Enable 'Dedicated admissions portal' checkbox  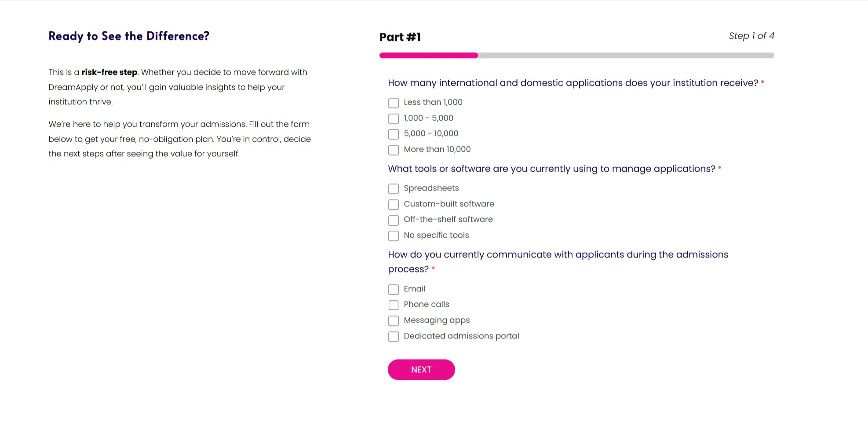[x=394, y=337]
